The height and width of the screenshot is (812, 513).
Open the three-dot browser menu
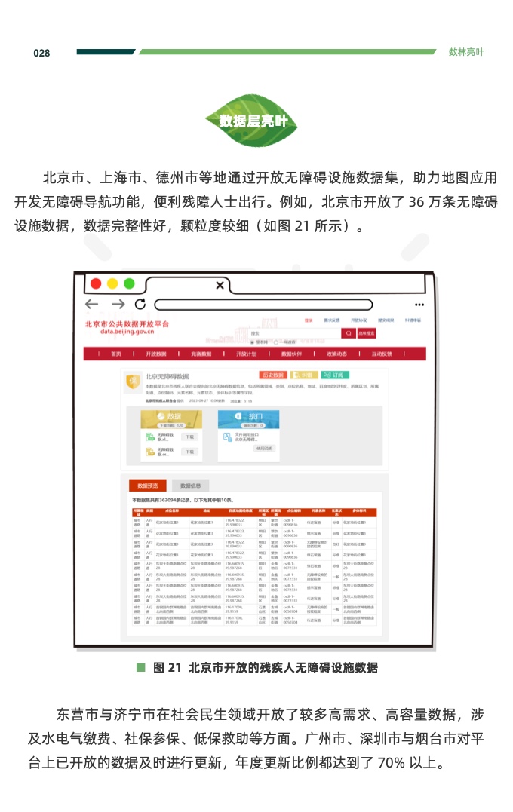click(x=419, y=305)
